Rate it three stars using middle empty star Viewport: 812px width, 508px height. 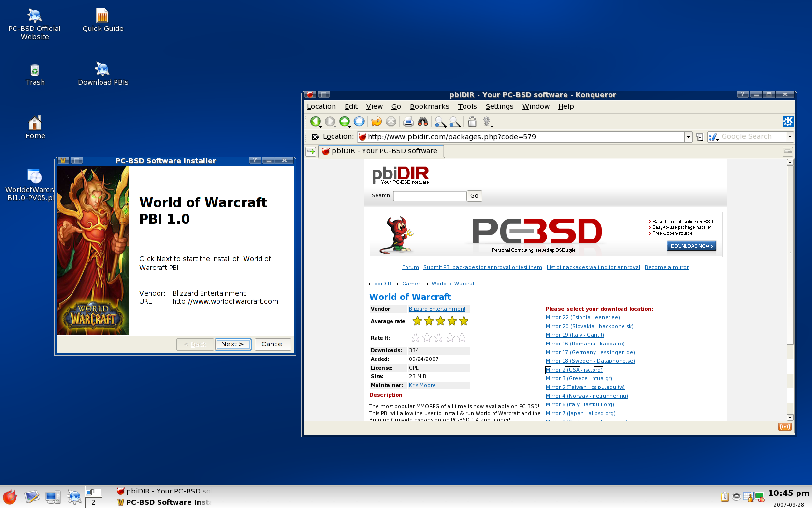[439, 337]
